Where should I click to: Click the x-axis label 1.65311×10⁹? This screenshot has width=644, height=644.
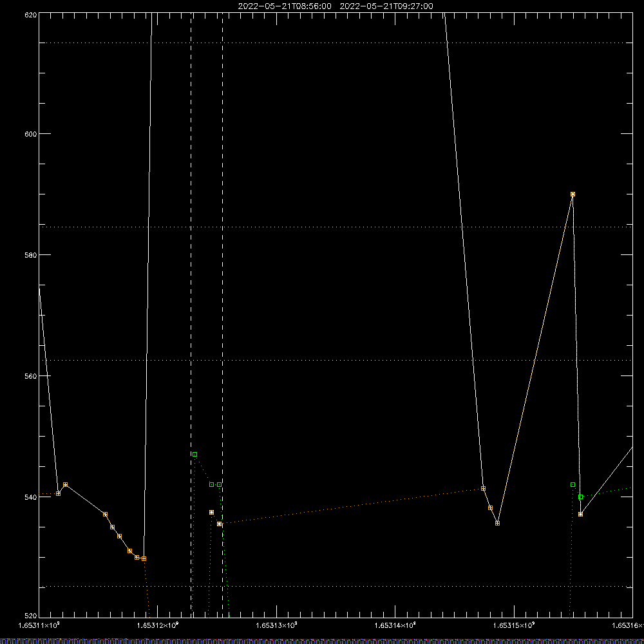coord(39,625)
